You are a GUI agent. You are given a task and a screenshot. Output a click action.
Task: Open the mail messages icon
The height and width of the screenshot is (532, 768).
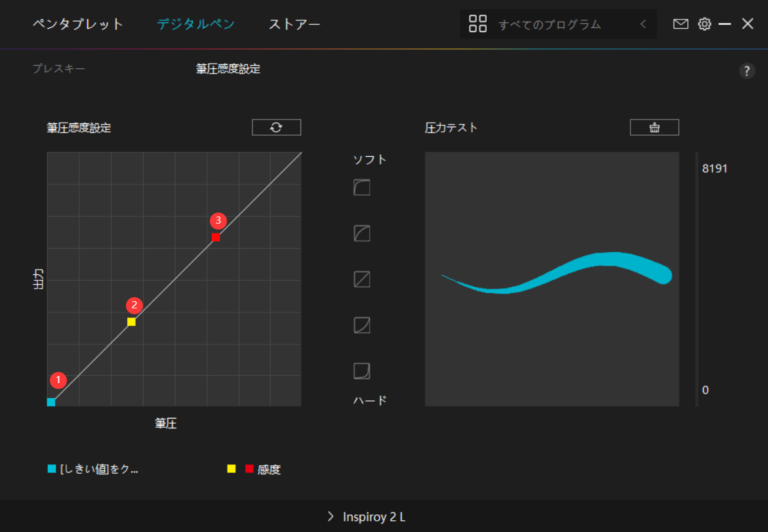point(681,24)
